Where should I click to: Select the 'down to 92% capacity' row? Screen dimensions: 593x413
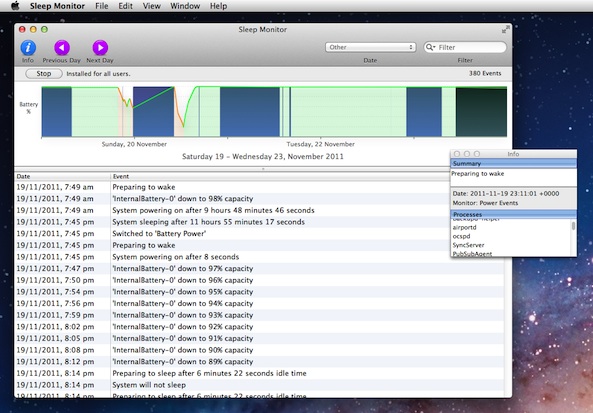[259, 327]
